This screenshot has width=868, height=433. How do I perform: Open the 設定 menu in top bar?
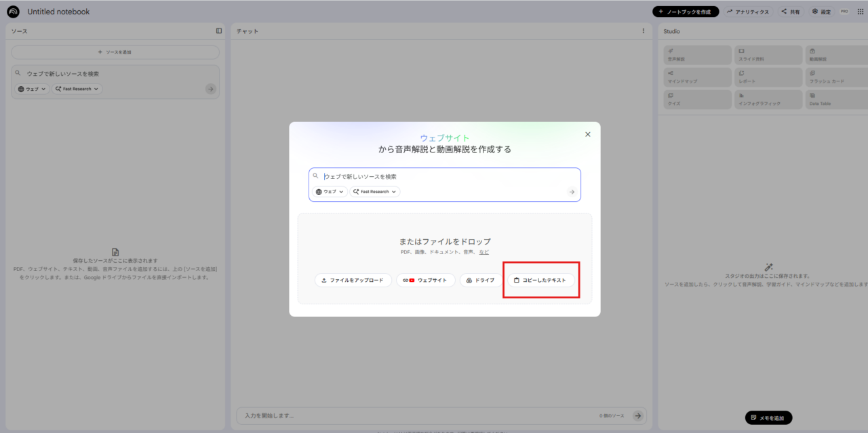click(821, 12)
